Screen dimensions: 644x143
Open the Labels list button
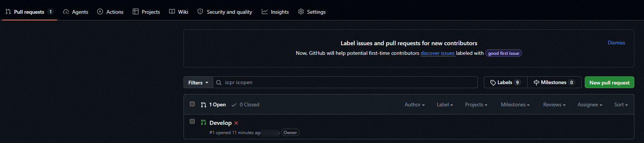[x=506, y=83]
